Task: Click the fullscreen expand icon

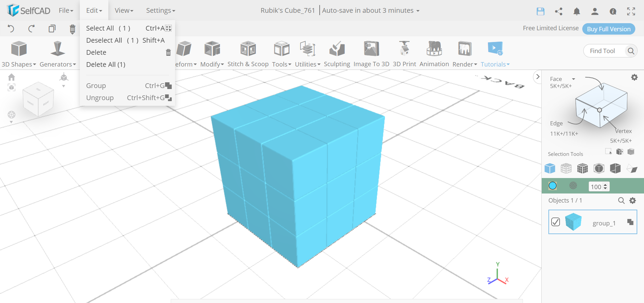Action: (631, 11)
